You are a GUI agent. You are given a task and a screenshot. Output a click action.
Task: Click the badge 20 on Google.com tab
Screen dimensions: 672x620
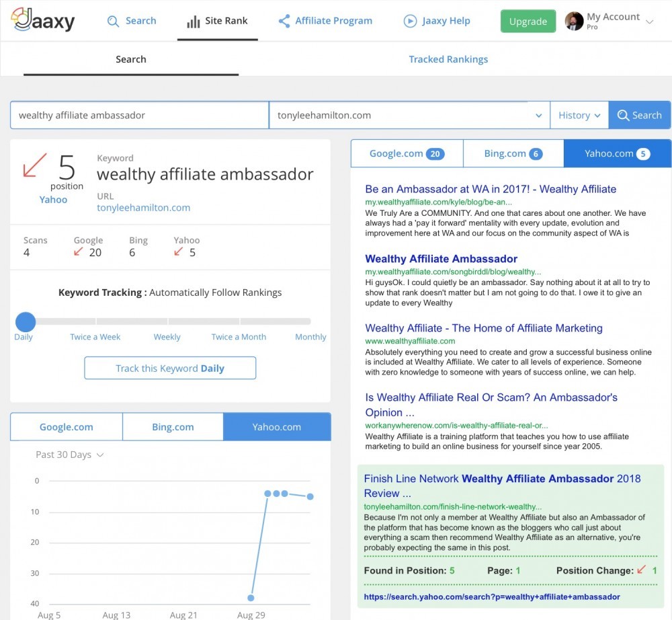pos(435,154)
